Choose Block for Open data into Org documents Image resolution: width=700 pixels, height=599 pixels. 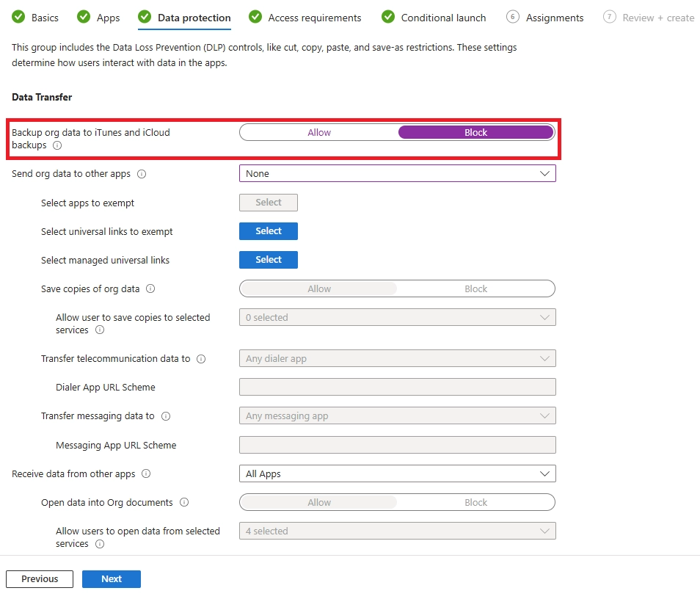coord(476,502)
